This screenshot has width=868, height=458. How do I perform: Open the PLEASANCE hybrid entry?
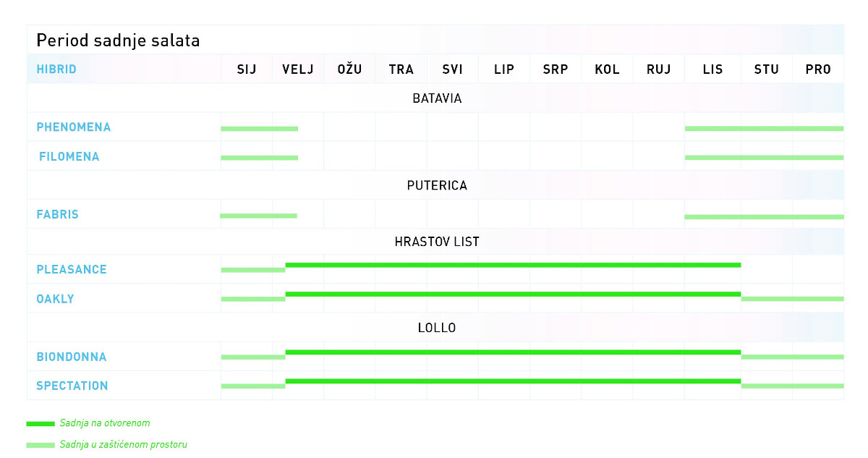click(x=72, y=269)
